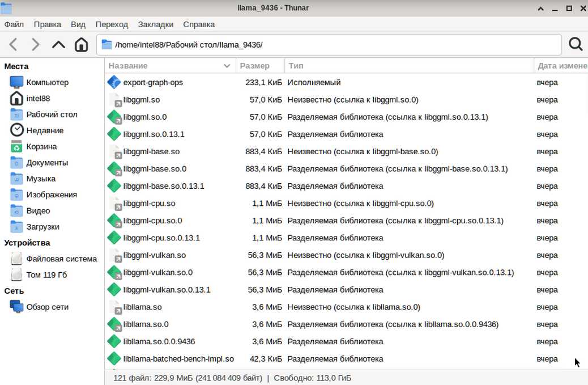588x385 pixels.
Task: Select file name libggml.so.0
Action: pos(145,117)
